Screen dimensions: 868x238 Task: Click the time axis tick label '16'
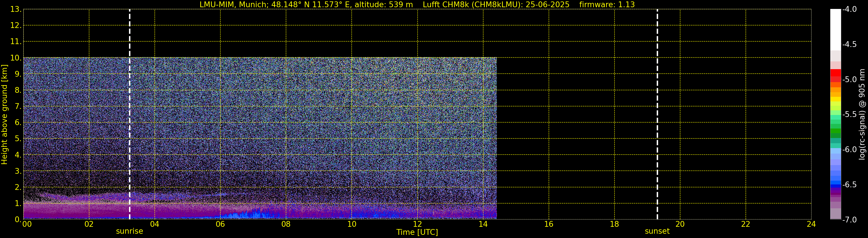pyautogui.click(x=549, y=224)
